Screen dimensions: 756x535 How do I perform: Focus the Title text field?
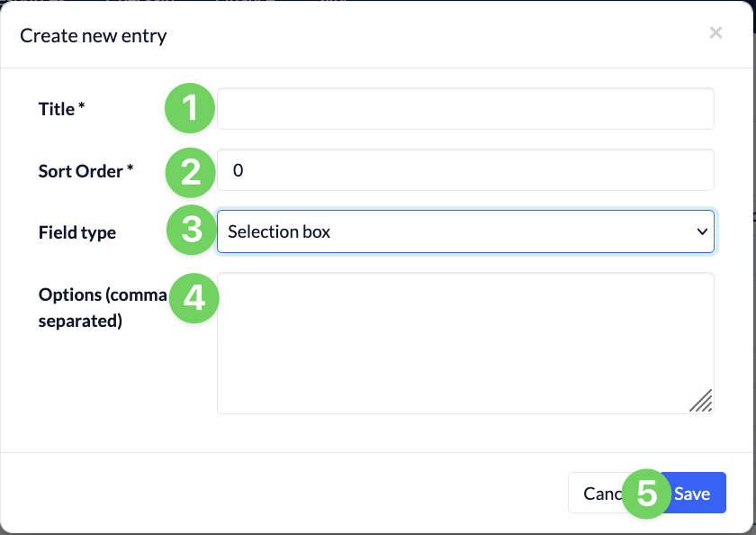465,109
